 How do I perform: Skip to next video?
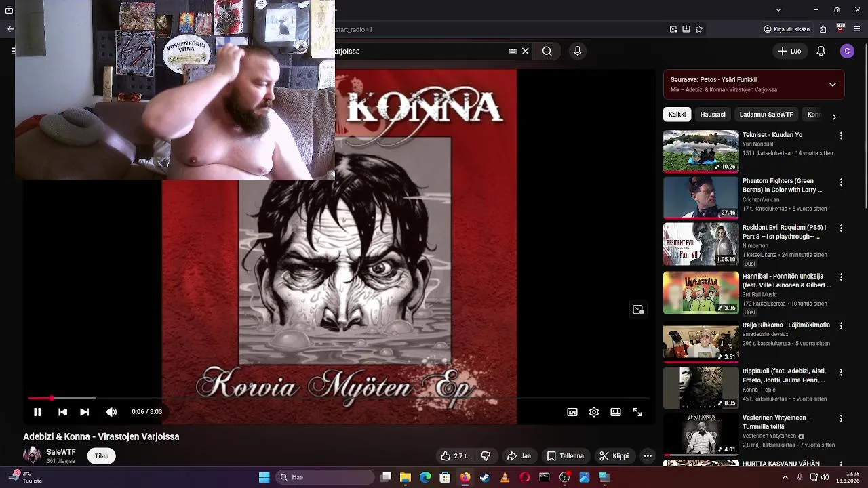tap(84, 412)
